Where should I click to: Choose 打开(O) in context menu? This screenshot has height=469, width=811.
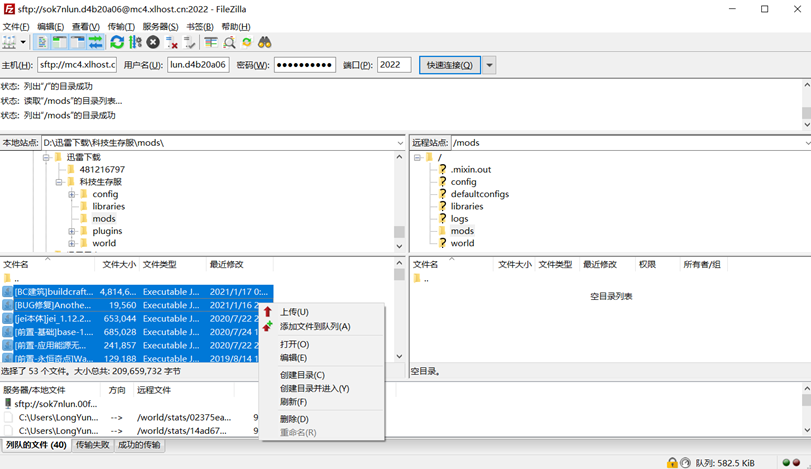(x=322, y=344)
